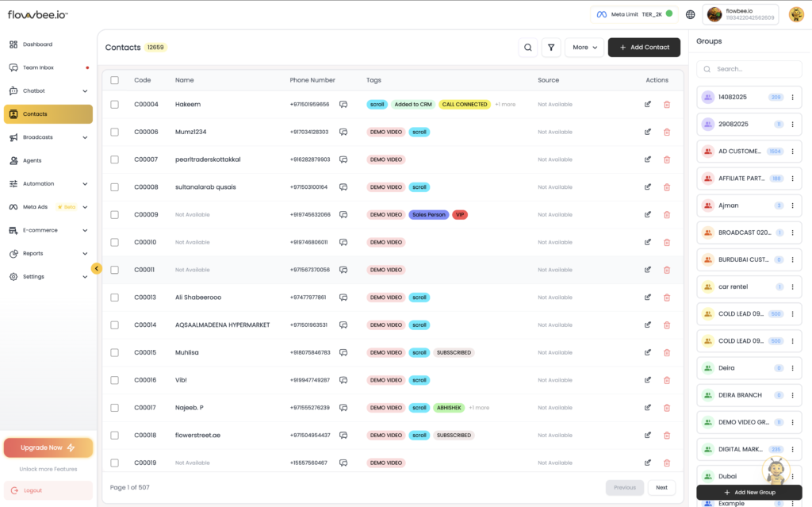Open options menu for Ajman group
The width and height of the screenshot is (812, 507).
click(x=792, y=205)
